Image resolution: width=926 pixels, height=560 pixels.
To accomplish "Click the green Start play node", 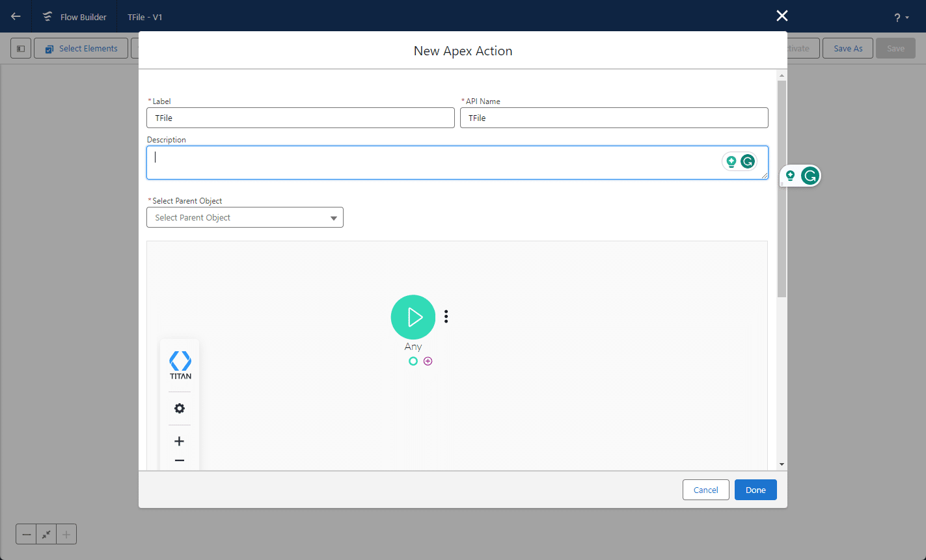I will tap(413, 317).
